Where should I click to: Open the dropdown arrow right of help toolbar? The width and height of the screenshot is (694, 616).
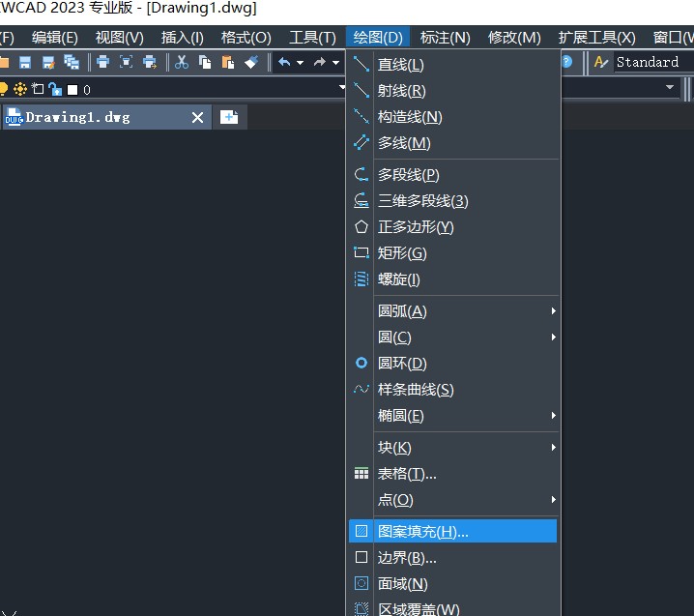click(x=670, y=87)
